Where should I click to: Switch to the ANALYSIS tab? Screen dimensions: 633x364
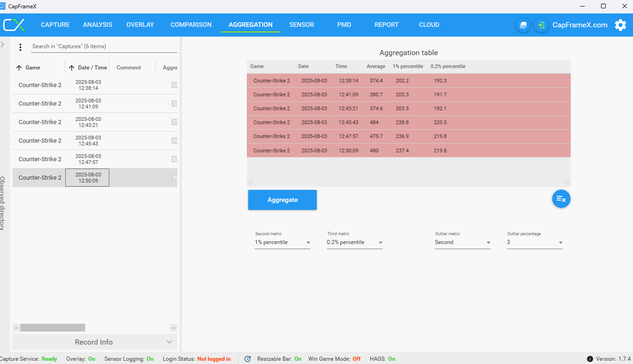click(x=97, y=25)
